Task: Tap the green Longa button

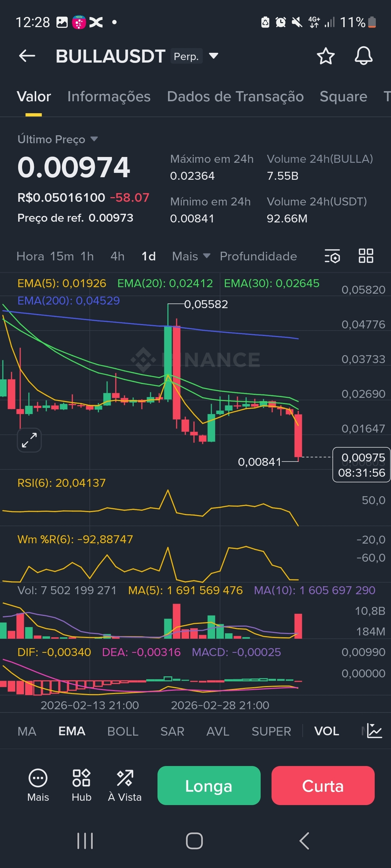Action: pyautogui.click(x=209, y=786)
